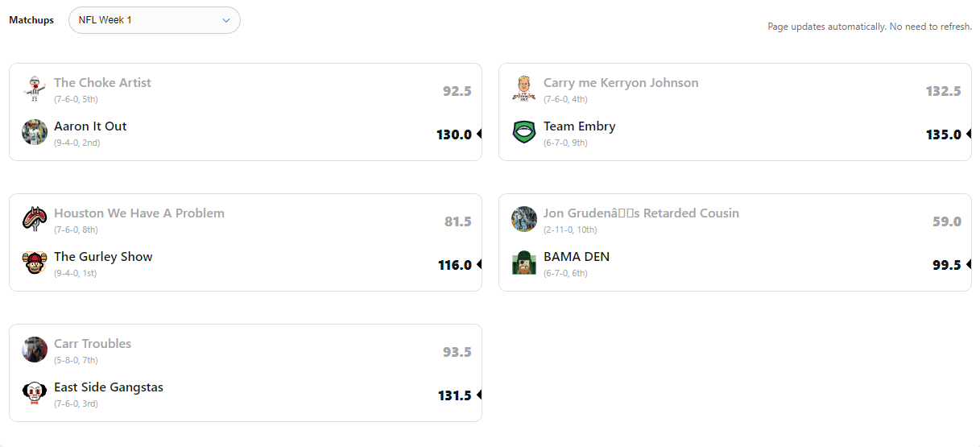Click BAMA DEN team avatar
The height and width of the screenshot is (447, 980).
[x=524, y=262]
